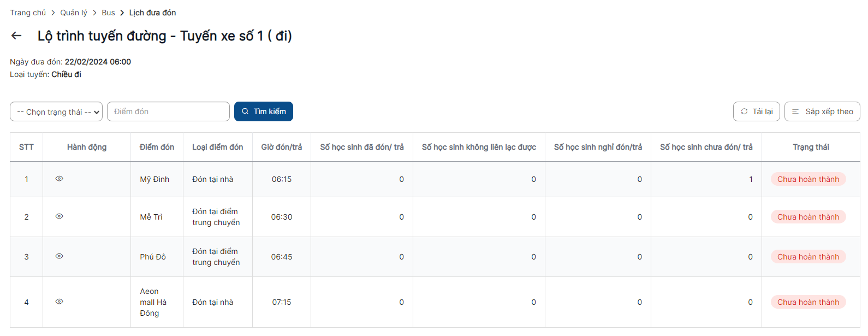
Task: Click the magnifier icon on Tìm kiếm
Action: (245, 111)
